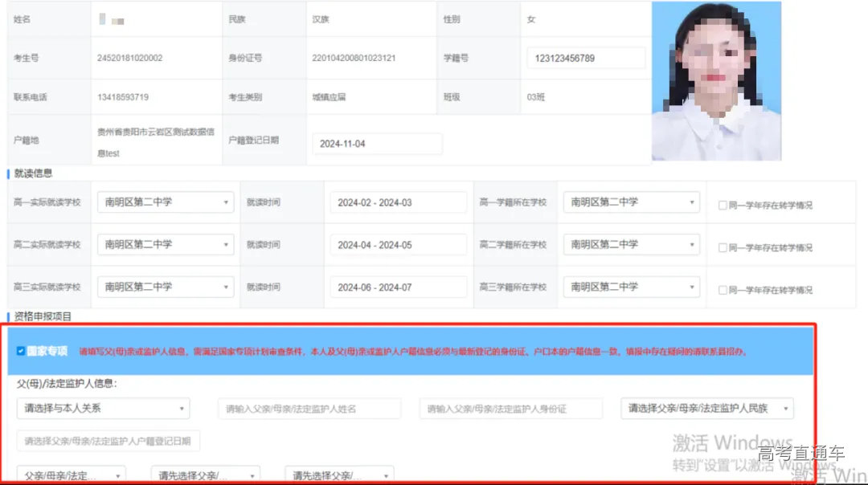Open the 监护人民族 selection dropdown
Image resolution: width=868 pixels, height=485 pixels.
706,408
